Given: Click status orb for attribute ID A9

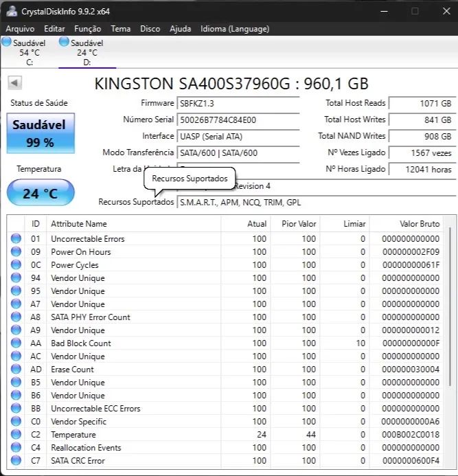Looking at the screenshot, I should tap(16, 330).
